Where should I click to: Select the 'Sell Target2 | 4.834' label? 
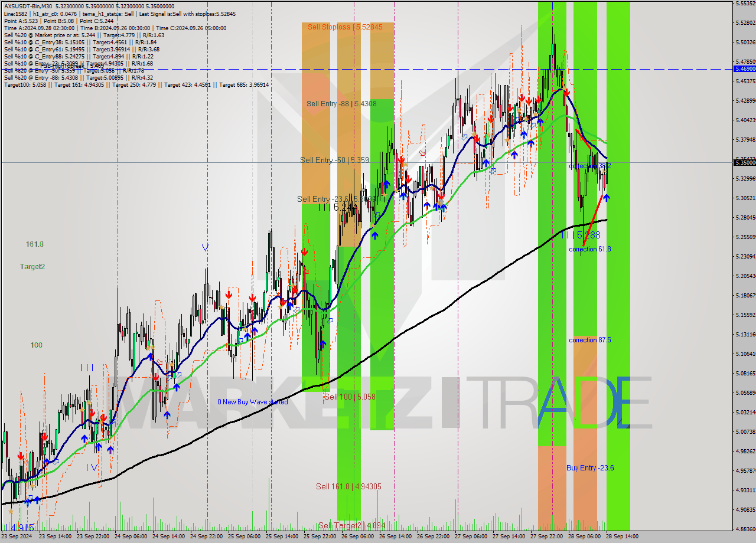tap(351, 525)
